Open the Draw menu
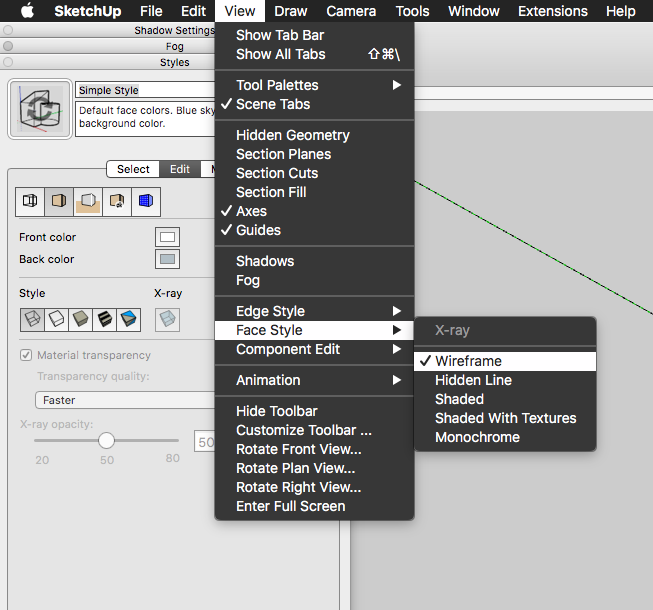Viewport: 653px width, 610px height. tap(291, 11)
